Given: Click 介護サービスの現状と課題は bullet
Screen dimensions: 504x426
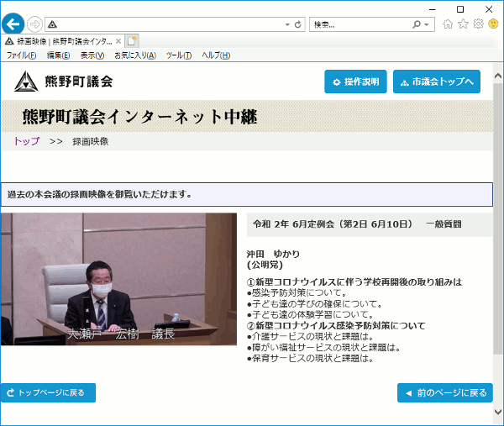Looking at the screenshot, I should click(311, 337).
